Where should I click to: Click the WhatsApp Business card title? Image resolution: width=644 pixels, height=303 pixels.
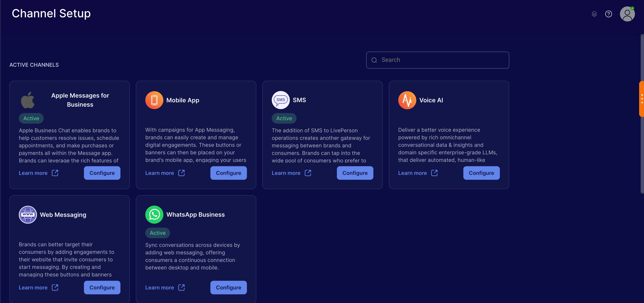click(196, 215)
